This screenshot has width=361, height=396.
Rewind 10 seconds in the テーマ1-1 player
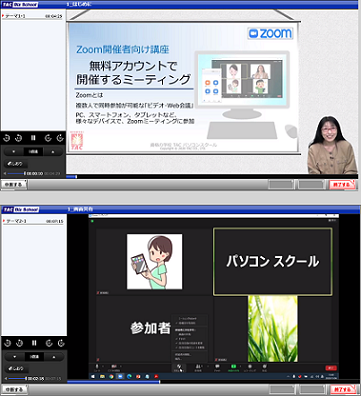tap(19, 138)
